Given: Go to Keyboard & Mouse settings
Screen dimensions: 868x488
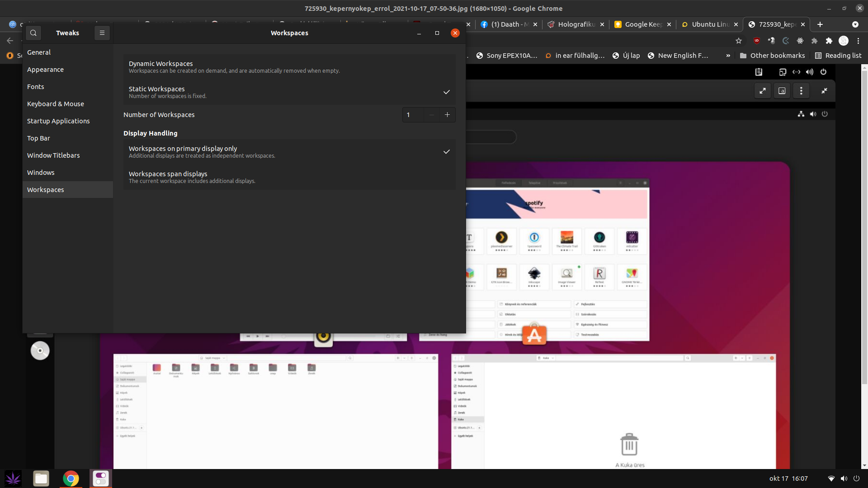Looking at the screenshot, I should 68,104.
